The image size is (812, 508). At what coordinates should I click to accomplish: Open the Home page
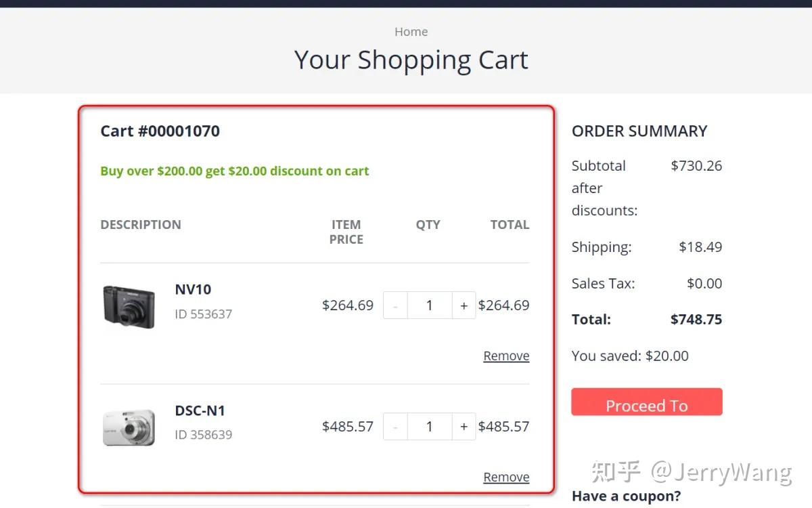pyautogui.click(x=411, y=31)
